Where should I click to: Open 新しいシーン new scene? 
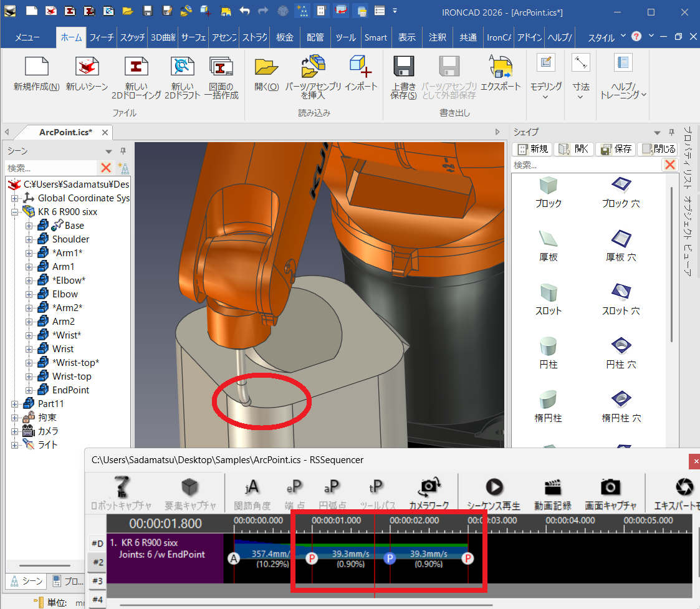click(x=87, y=67)
